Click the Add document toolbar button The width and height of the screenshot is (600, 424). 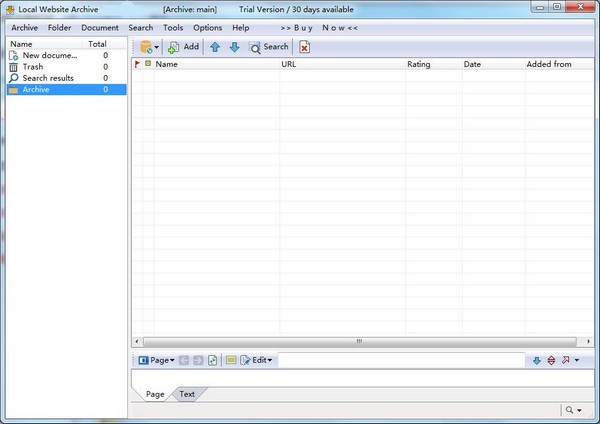(183, 47)
